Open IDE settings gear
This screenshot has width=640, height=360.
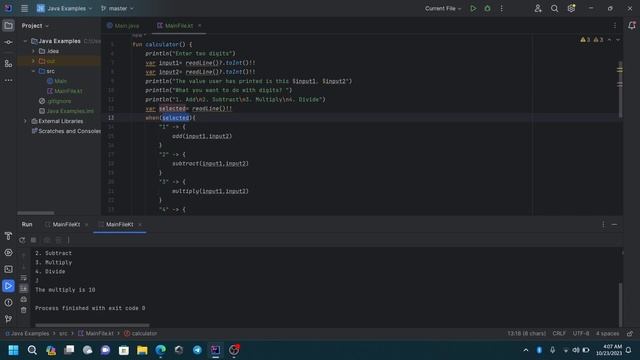(x=571, y=8)
